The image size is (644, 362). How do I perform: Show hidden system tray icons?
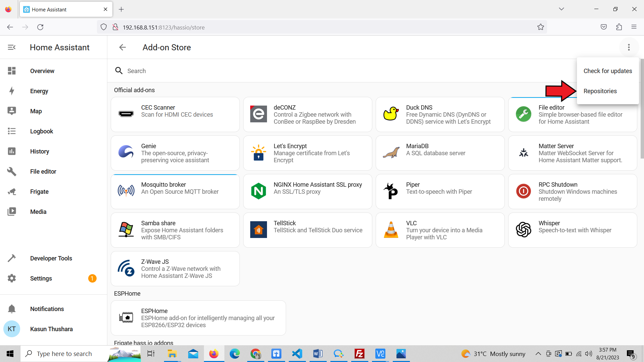point(538,354)
